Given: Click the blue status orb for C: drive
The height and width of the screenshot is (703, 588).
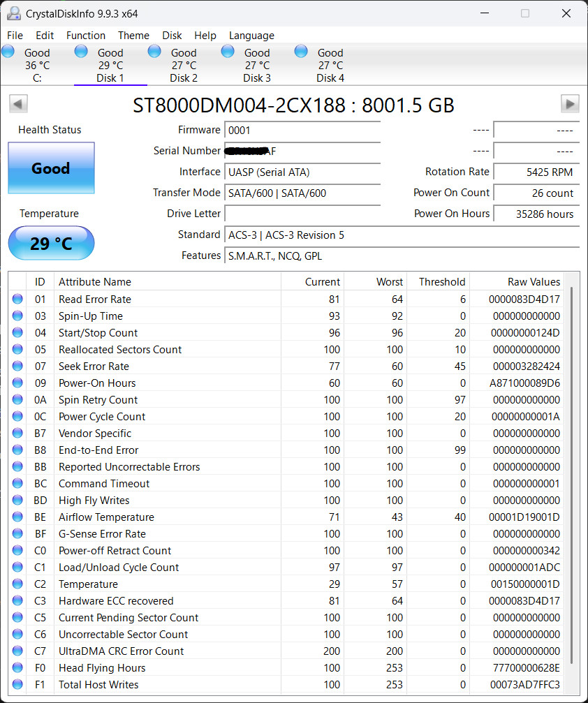Looking at the screenshot, I should tap(8, 51).
